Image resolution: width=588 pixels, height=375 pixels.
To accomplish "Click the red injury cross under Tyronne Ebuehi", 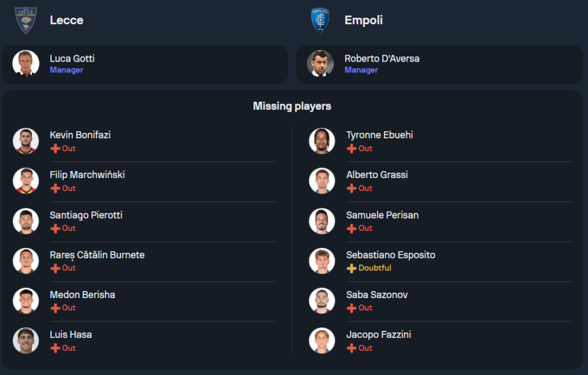I will [352, 149].
